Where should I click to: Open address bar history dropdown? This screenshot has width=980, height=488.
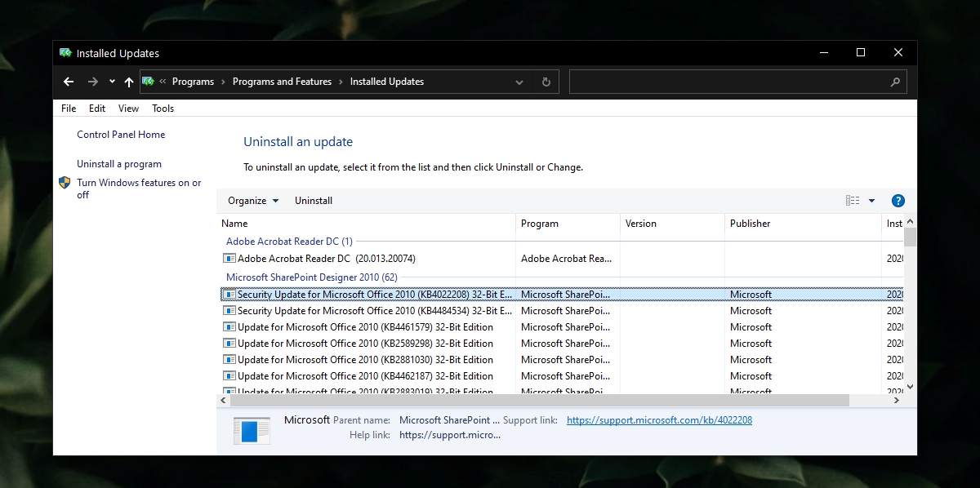click(x=519, y=82)
